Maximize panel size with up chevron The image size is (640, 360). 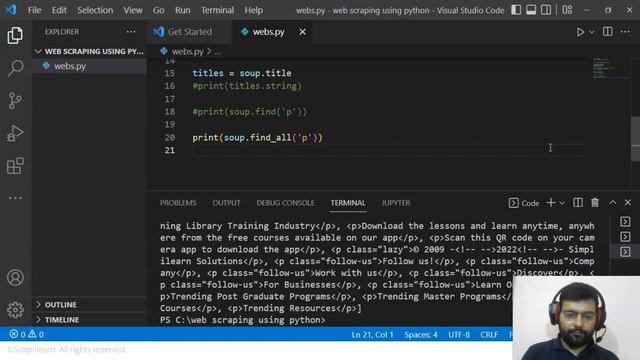[613, 202]
